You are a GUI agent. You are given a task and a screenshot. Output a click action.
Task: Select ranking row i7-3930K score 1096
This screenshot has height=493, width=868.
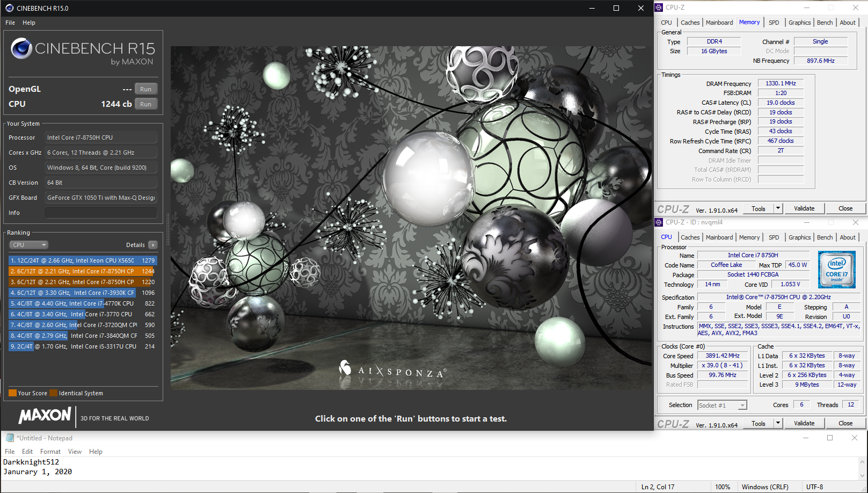tap(82, 293)
